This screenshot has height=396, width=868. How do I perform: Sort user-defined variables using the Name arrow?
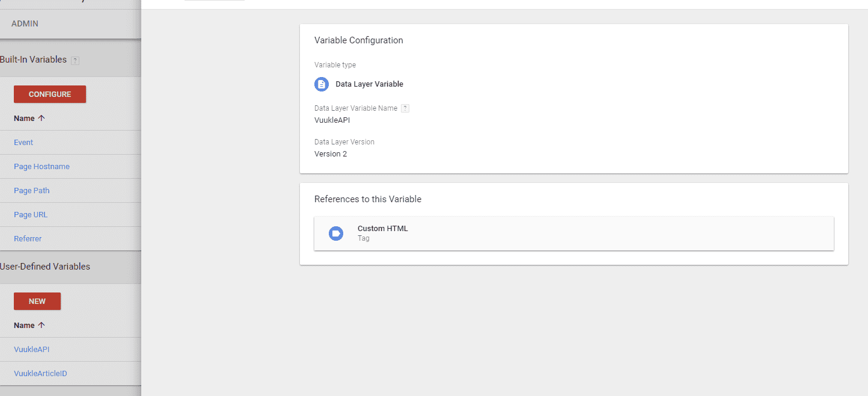pyautogui.click(x=41, y=326)
